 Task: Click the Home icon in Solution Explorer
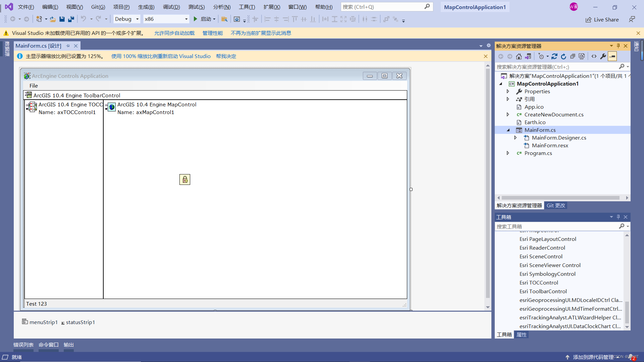coord(519,56)
